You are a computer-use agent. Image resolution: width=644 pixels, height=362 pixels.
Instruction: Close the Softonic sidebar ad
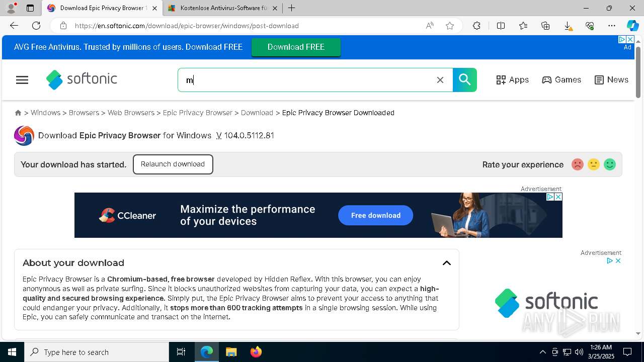tap(618, 260)
